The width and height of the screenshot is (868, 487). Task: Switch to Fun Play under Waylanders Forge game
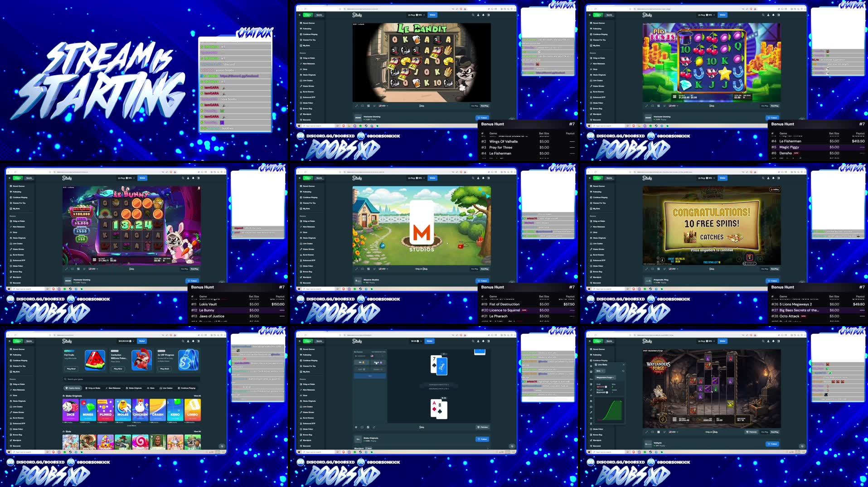(x=765, y=432)
